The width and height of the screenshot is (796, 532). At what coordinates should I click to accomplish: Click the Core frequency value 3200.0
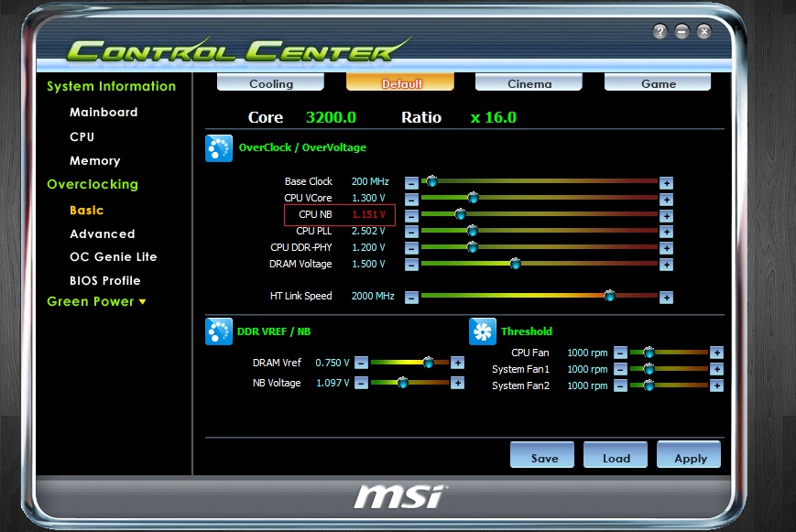tap(331, 118)
